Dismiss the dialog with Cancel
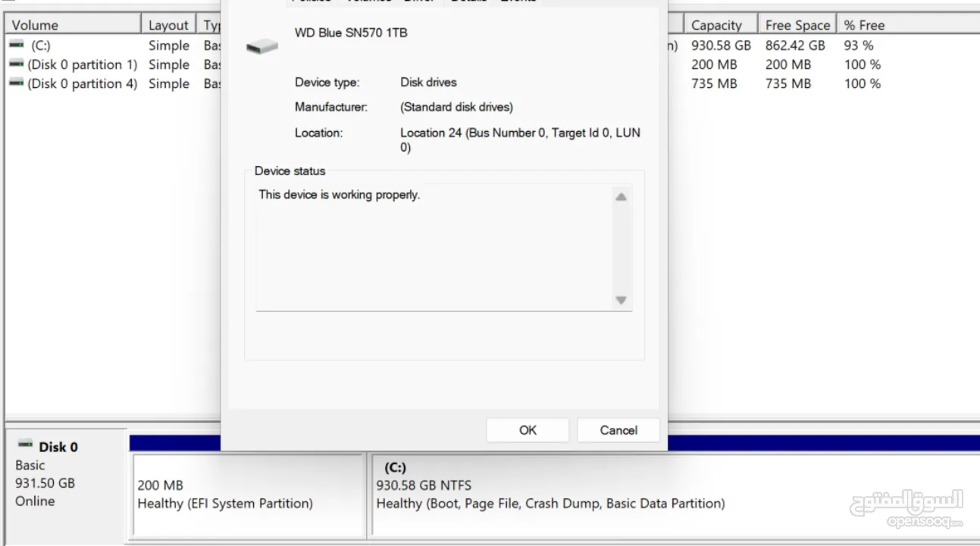Viewport: 980px width, 546px height. (618, 430)
